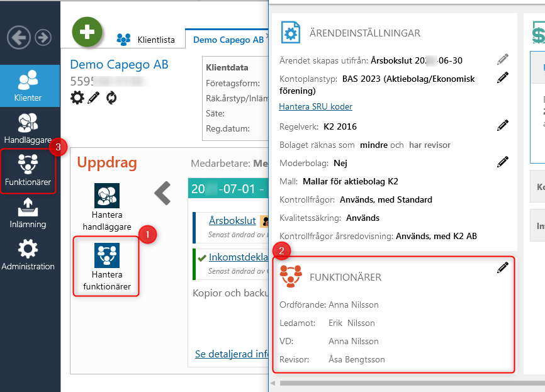Collapse panel with the gray left chevron

point(162,193)
